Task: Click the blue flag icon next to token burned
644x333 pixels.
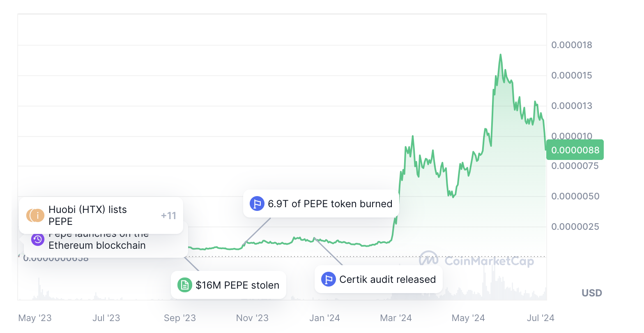Action: tap(257, 203)
